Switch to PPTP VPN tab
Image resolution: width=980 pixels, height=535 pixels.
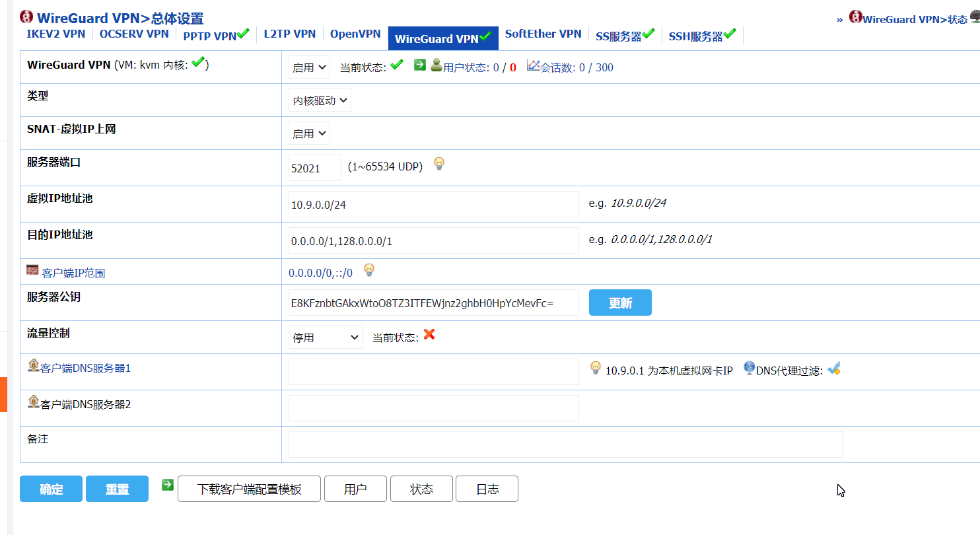tap(216, 35)
